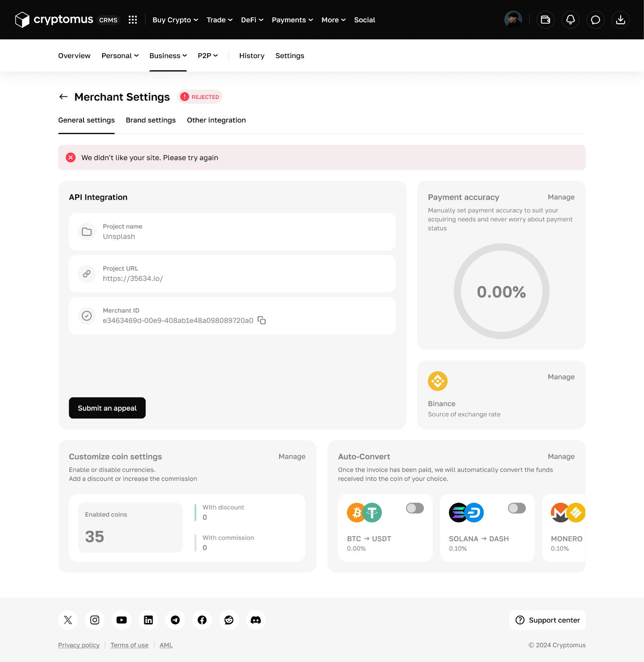The width and height of the screenshot is (644, 662).
Task: Open the Support center button
Action: click(547, 620)
